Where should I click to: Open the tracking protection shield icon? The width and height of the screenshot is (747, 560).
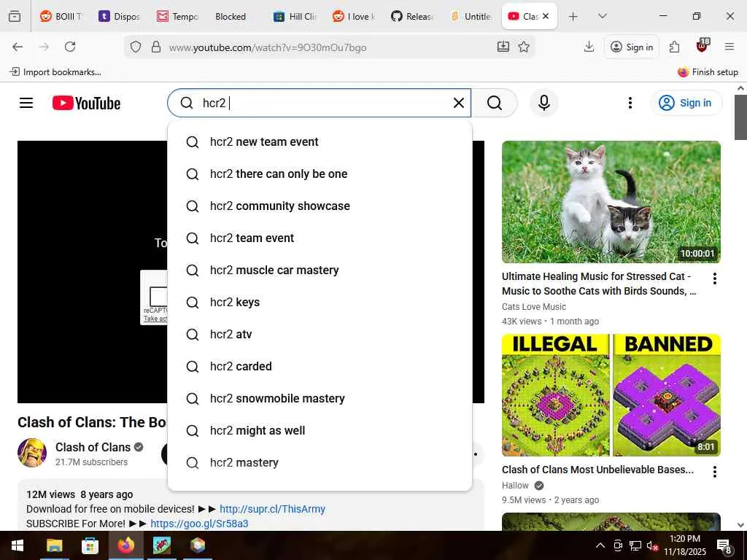(x=136, y=47)
